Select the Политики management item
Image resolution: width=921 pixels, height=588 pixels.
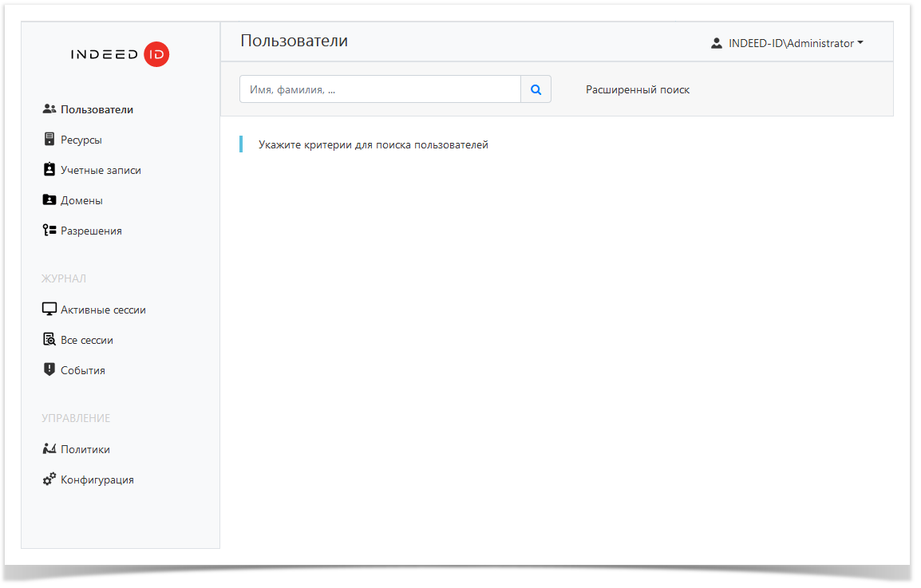84,448
